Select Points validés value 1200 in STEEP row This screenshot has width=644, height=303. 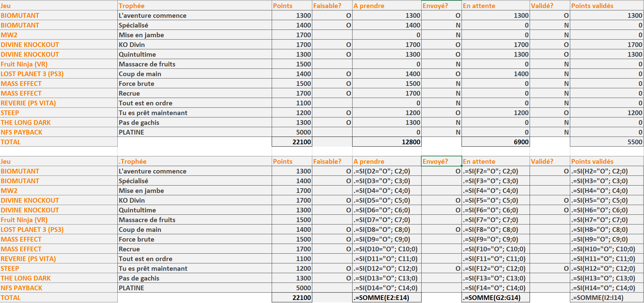click(606, 113)
